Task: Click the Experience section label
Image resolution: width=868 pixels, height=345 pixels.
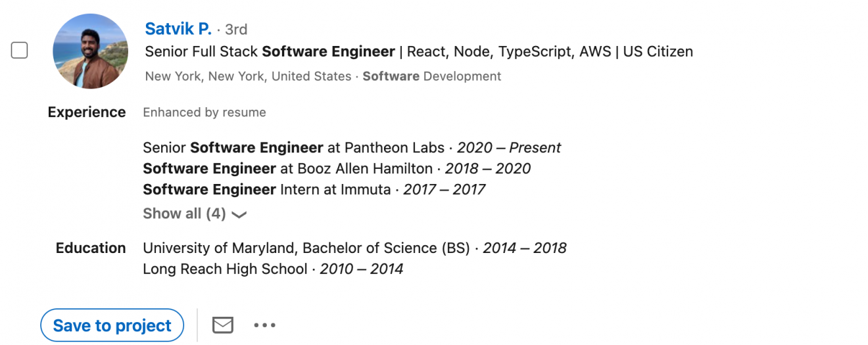Action: click(87, 112)
